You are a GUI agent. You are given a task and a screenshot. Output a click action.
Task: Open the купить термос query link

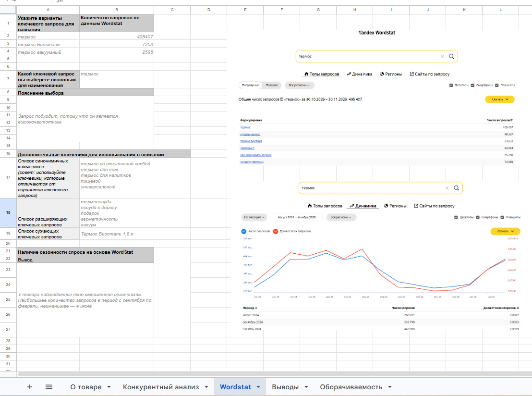[x=250, y=135]
